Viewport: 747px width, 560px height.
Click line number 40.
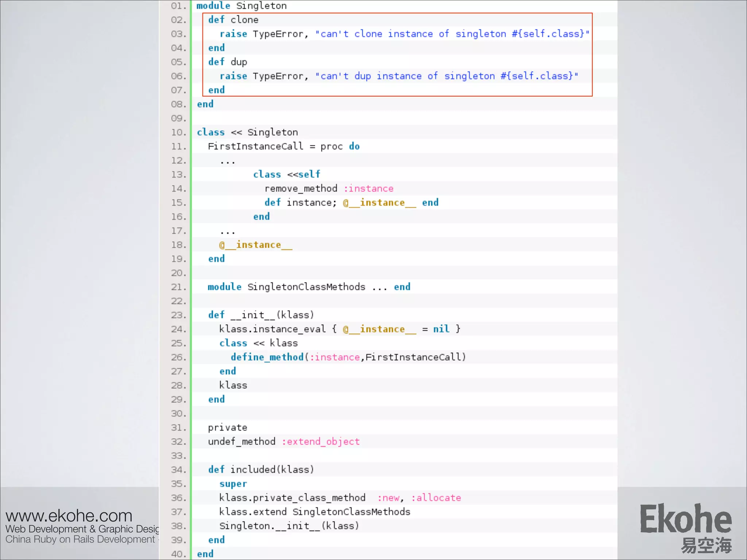(x=178, y=554)
